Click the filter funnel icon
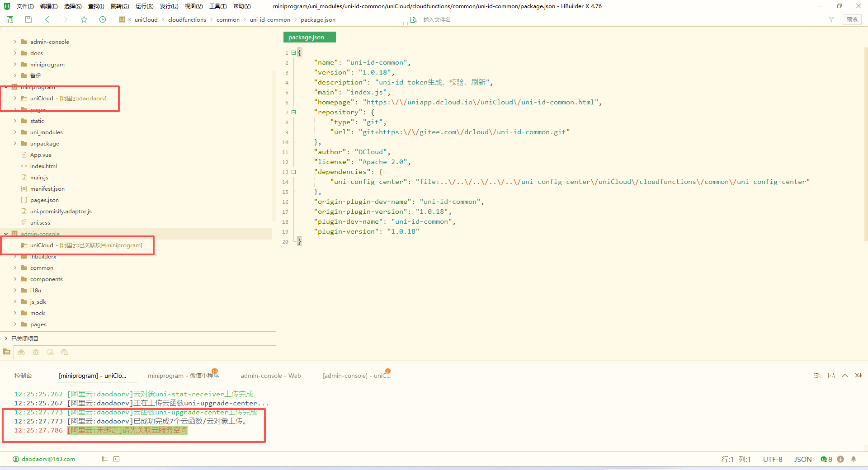This screenshot has width=868, height=470. coord(831,19)
